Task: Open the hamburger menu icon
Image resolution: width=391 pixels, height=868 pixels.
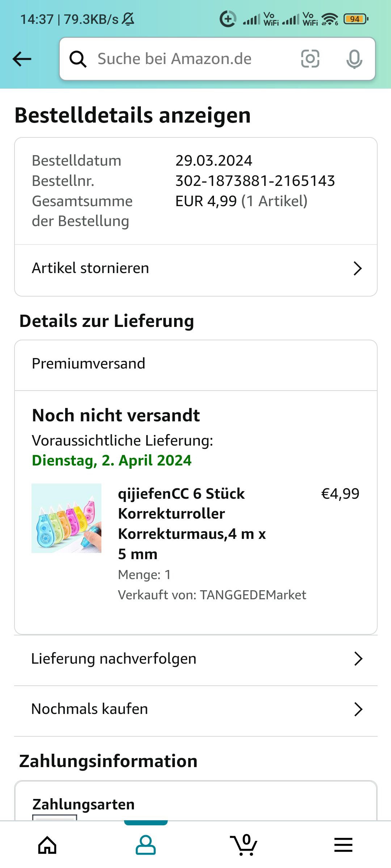Action: pos(343,845)
